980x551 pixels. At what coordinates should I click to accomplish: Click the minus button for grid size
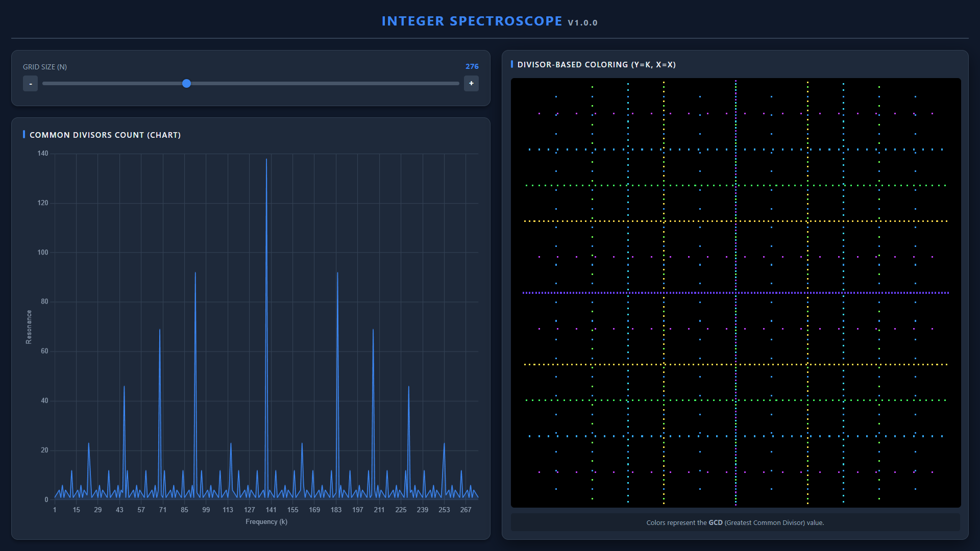coord(30,84)
